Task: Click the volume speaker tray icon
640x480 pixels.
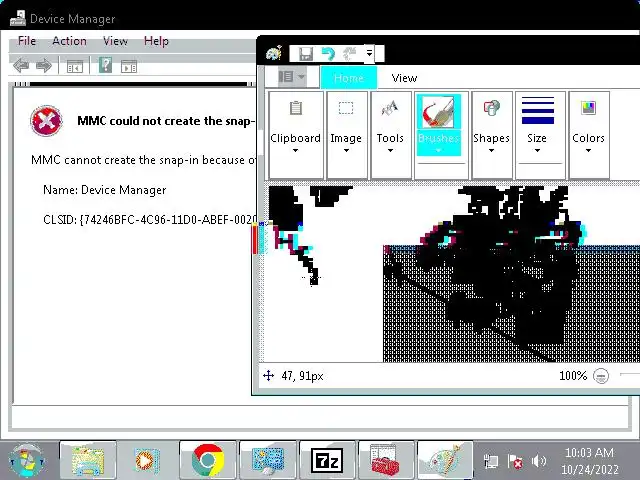Action: (539, 461)
